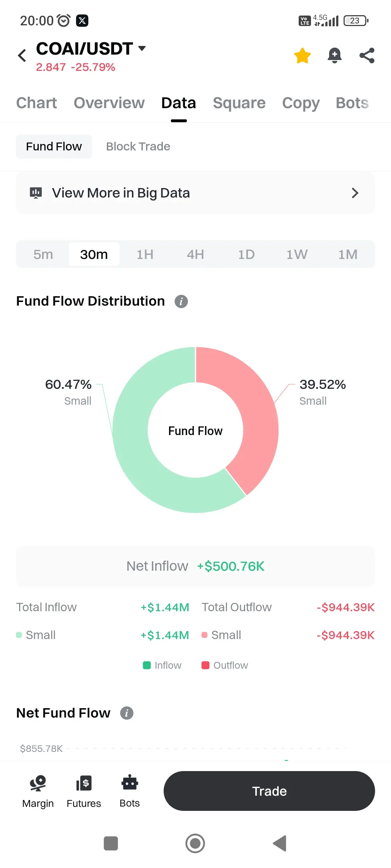The image size is (391, 868).
Task: Toggle the favorite star for COAI/USDT
Action: 302,56
